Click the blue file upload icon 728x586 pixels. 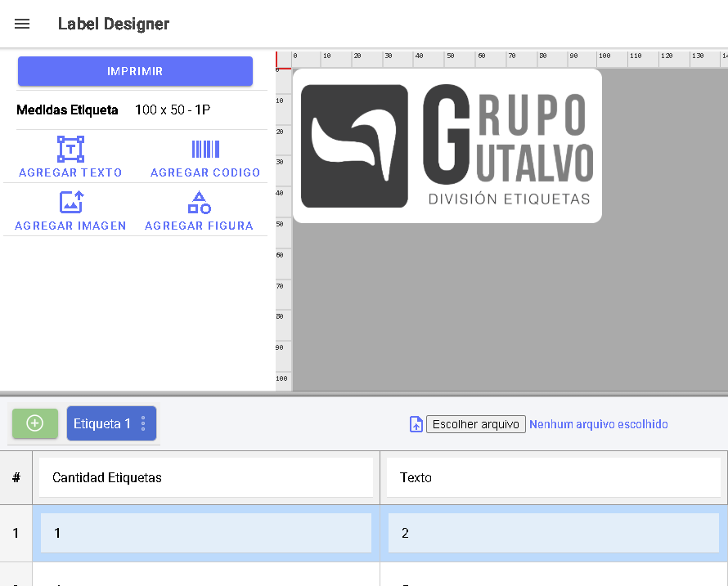[416, 424]
